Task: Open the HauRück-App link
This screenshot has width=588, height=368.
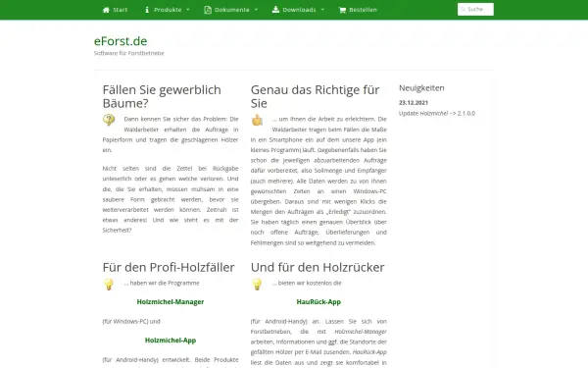Action: tap(318, 302)
